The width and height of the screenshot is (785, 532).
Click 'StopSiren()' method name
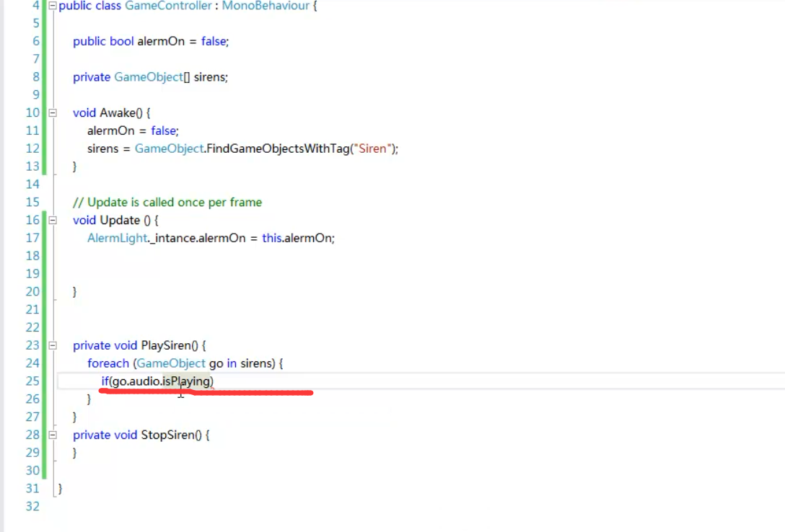[x=171, y=435]
